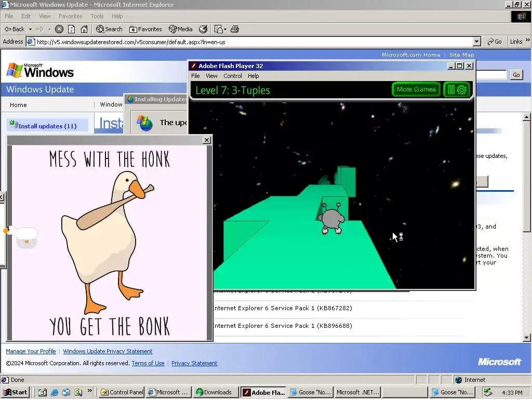
Task: Switch to Downloads taskbar button
Action: [216, 392]
